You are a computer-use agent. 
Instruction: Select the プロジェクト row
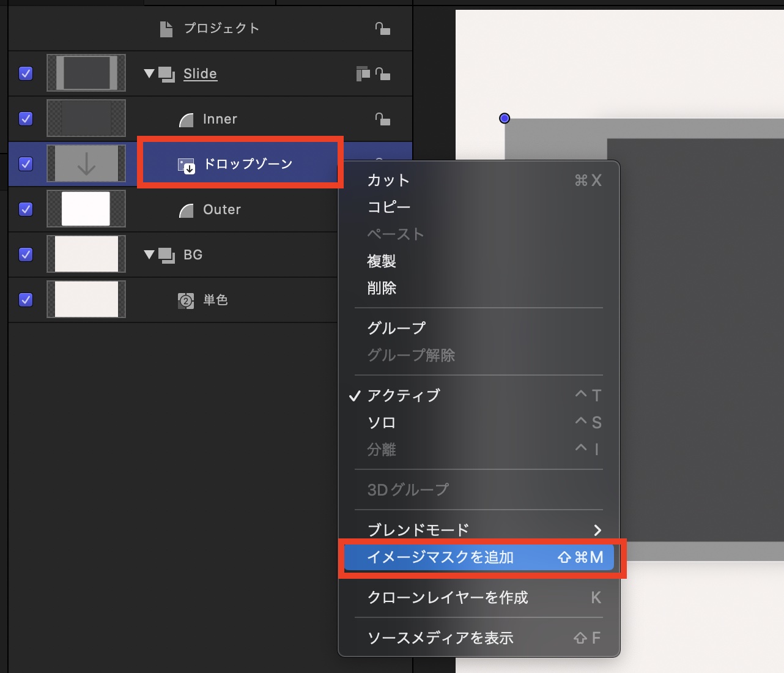(x=221, y=29)
